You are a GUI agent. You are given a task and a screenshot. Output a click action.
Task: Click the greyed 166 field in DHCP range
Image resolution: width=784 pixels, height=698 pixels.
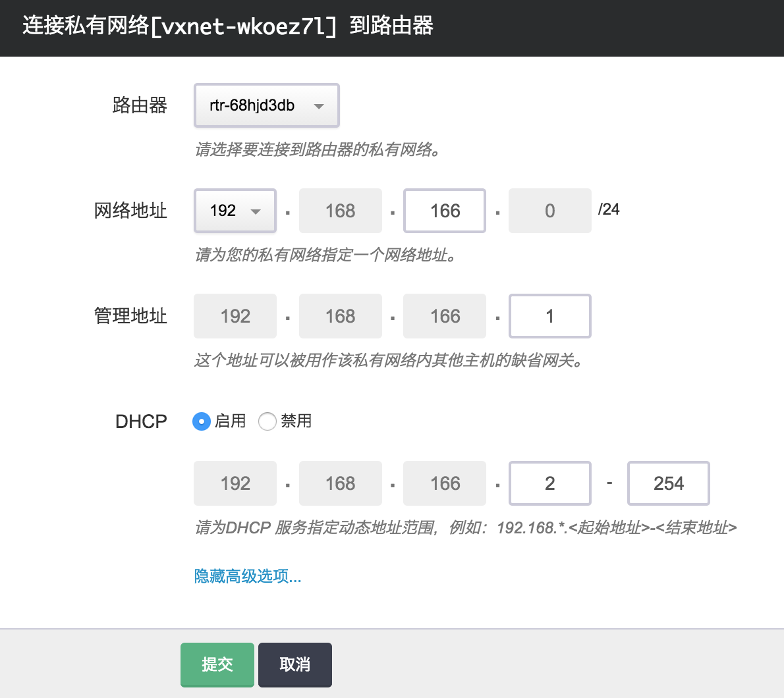pyautogui.click(x=445, y=483)
